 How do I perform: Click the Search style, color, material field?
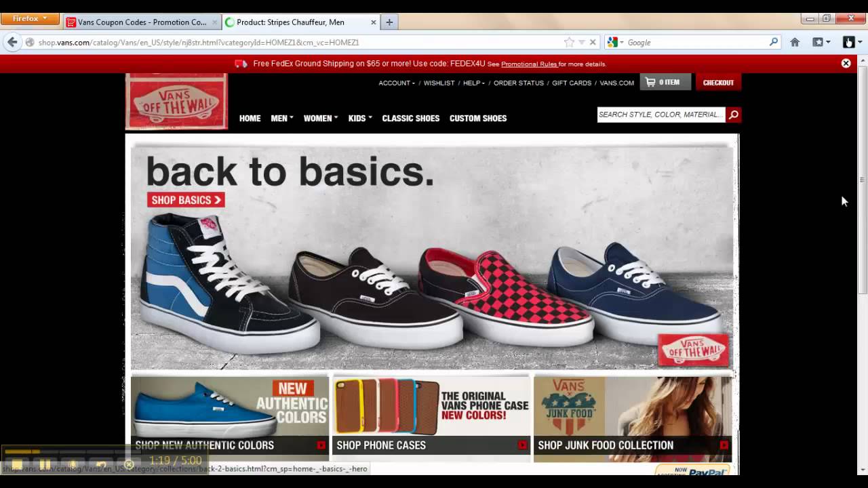click(661, 115)
